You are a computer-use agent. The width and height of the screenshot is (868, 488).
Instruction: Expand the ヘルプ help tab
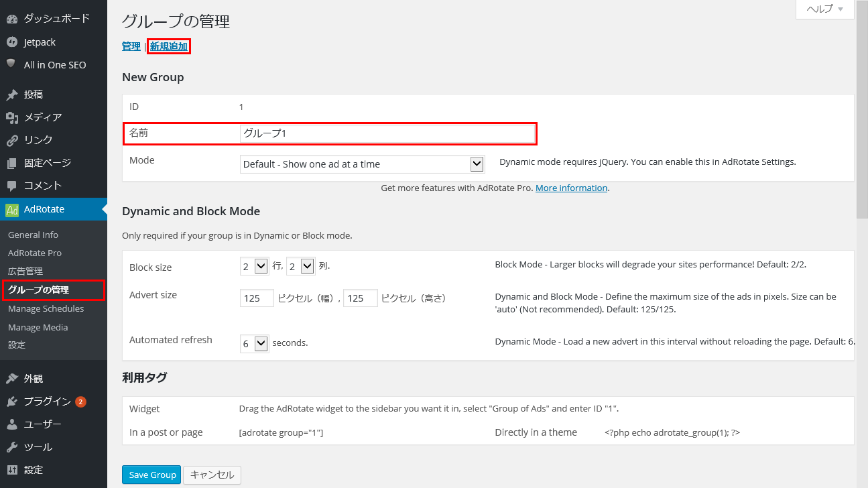(824, 9)
